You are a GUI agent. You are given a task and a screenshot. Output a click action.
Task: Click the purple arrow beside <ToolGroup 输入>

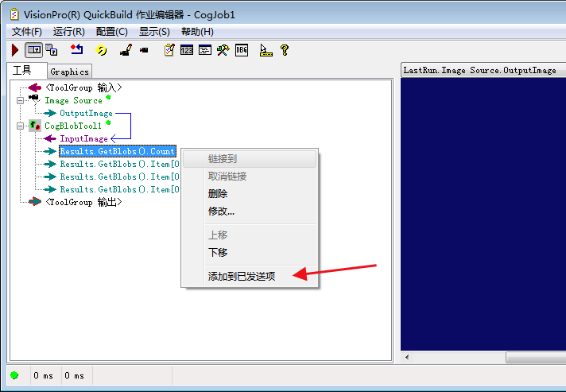point(35,87)
